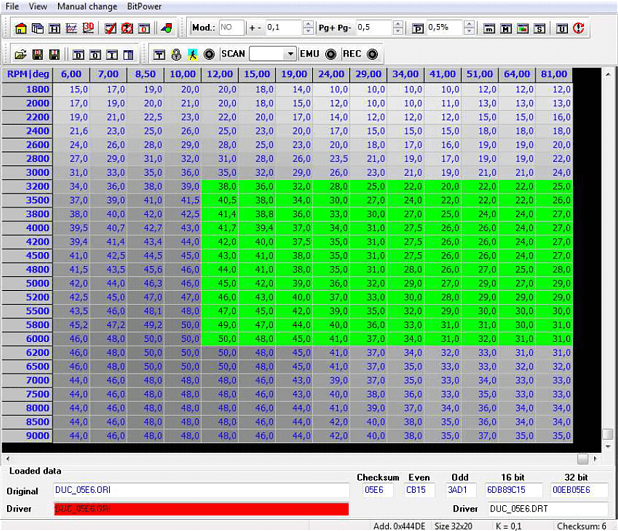The height and width of the screenshot is (531, 618).
Task: Click the colored shapes icon
Action: tap(166, 27)
